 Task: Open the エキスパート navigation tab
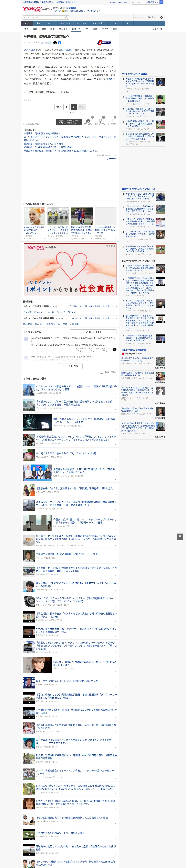point(64,24)
